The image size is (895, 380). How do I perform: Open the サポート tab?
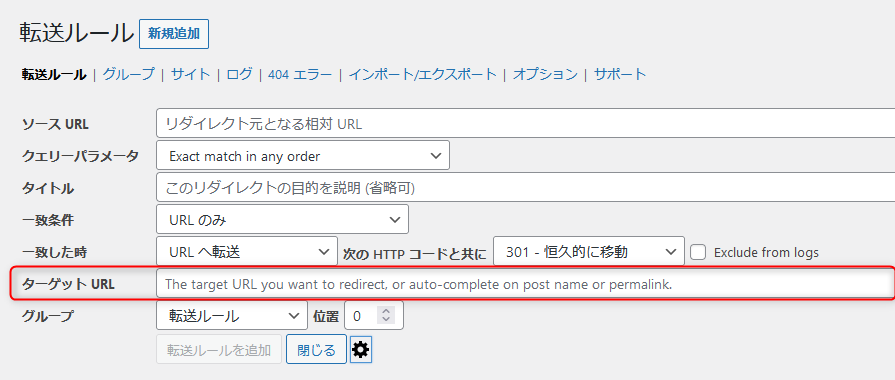(x=620, y=74)
